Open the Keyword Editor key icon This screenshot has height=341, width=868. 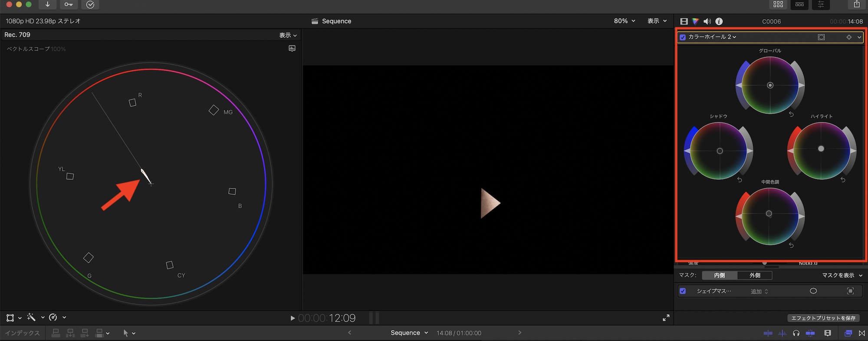click(69, 4)
